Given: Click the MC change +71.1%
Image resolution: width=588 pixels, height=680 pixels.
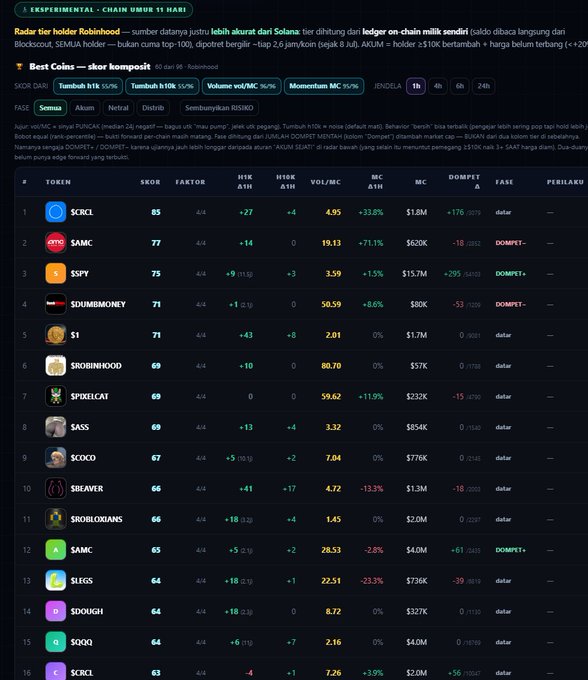Looking at the screenshot, I should (371, 243).
